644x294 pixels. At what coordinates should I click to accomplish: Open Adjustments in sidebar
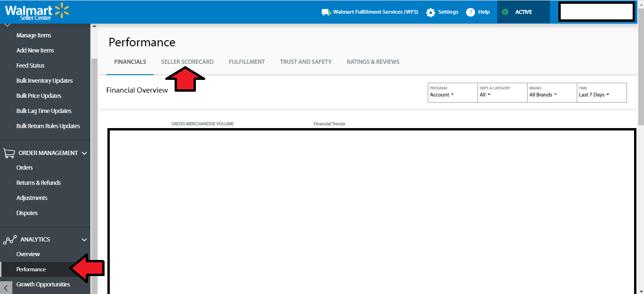point(32,198)
